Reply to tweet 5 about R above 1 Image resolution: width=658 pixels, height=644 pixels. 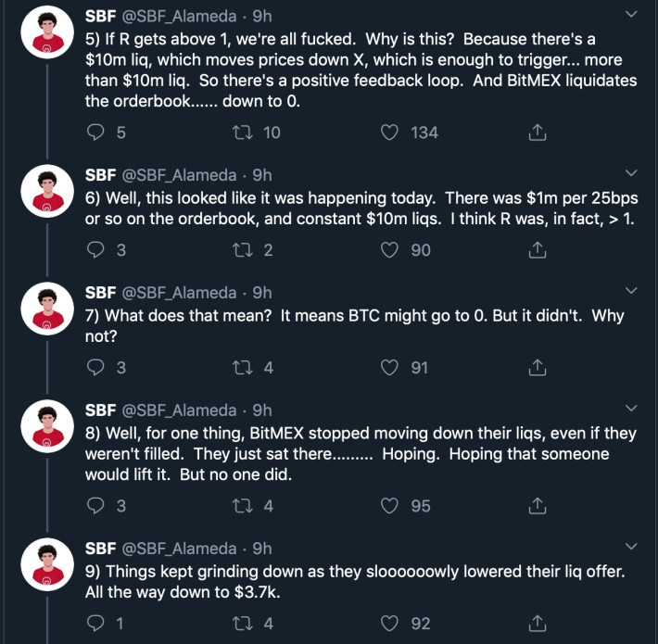(95, 133)
